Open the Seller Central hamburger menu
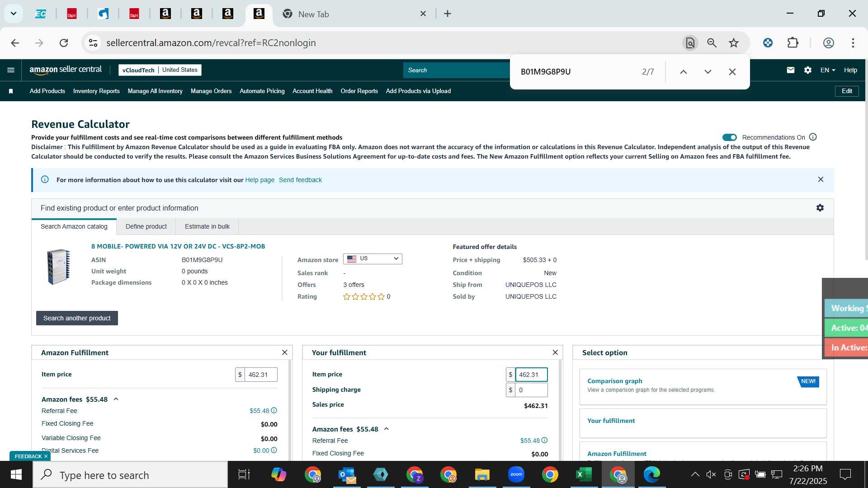Screen dimensions: 868x488 tap(11, 70)
